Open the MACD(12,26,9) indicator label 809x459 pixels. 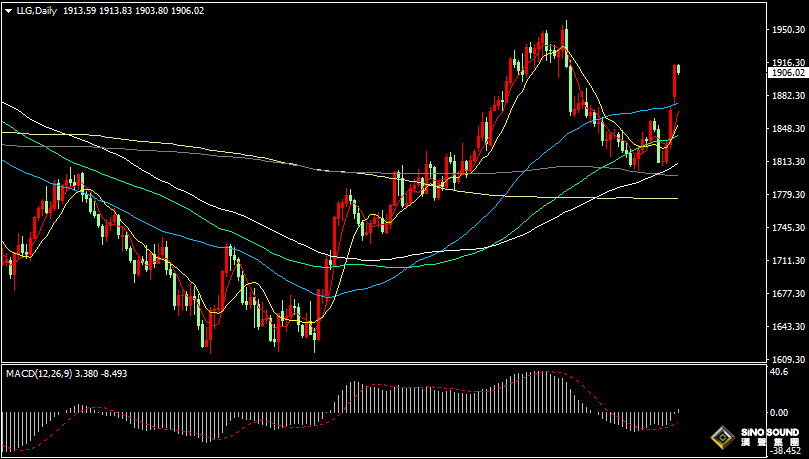pos(39,373)
